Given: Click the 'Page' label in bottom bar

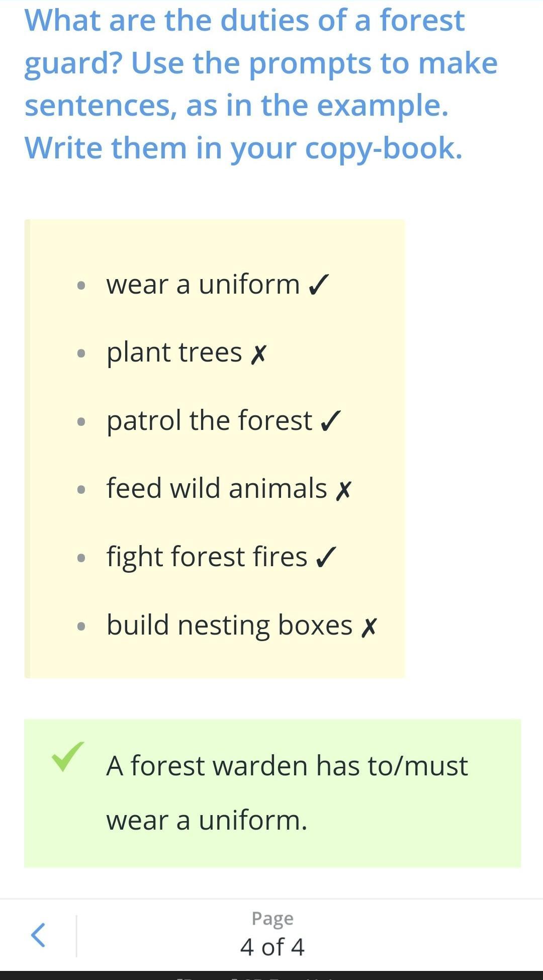Looking at the screenshot, I should click(x=273, y=919).
